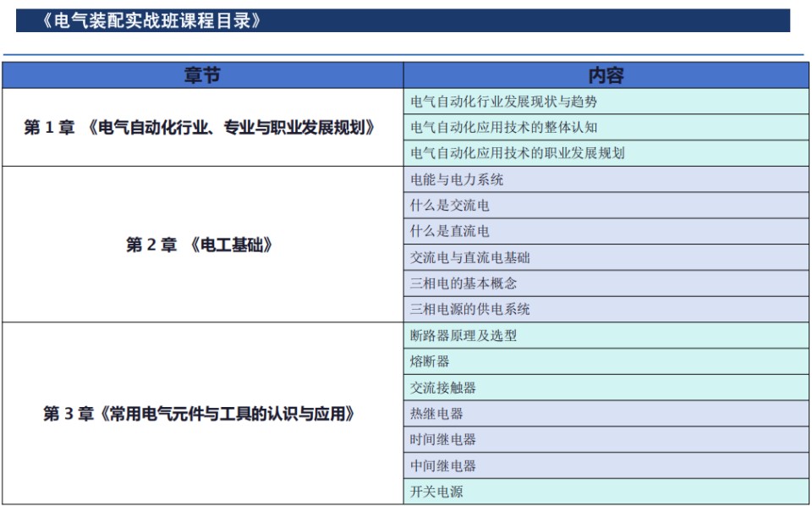
Task: Select the cell 什么是交流电
Action: point(606,206)
